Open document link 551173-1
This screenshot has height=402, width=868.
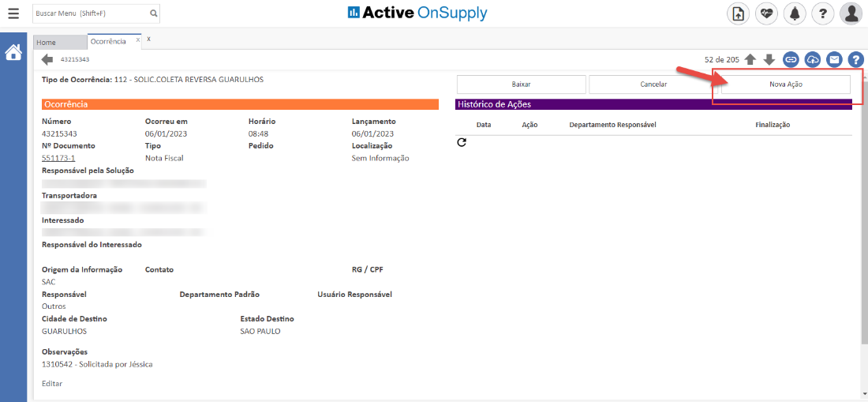[x=58, y=158]
